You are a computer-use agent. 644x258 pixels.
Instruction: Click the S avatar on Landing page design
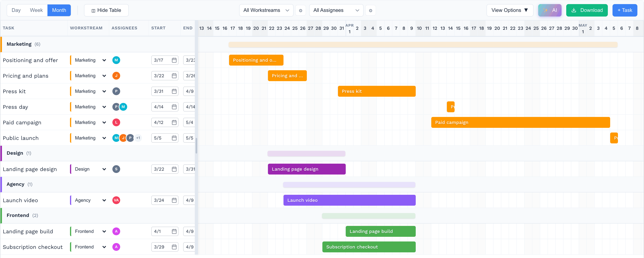[x=116, y=169]
